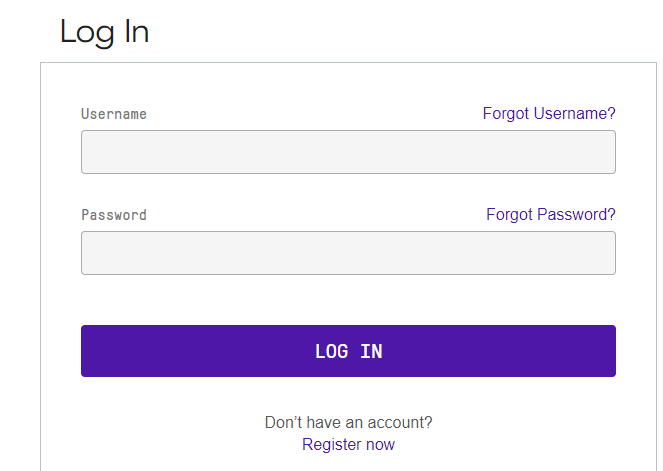Submit with the purple LOG IN button
This screenshot has height=471, width=663.
[x=348, y=351]
